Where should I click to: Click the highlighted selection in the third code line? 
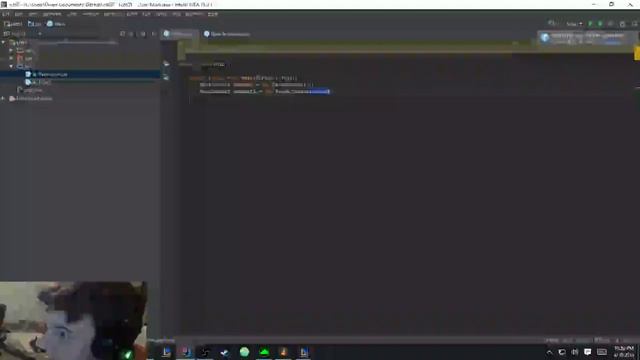[x=320, y=91]
